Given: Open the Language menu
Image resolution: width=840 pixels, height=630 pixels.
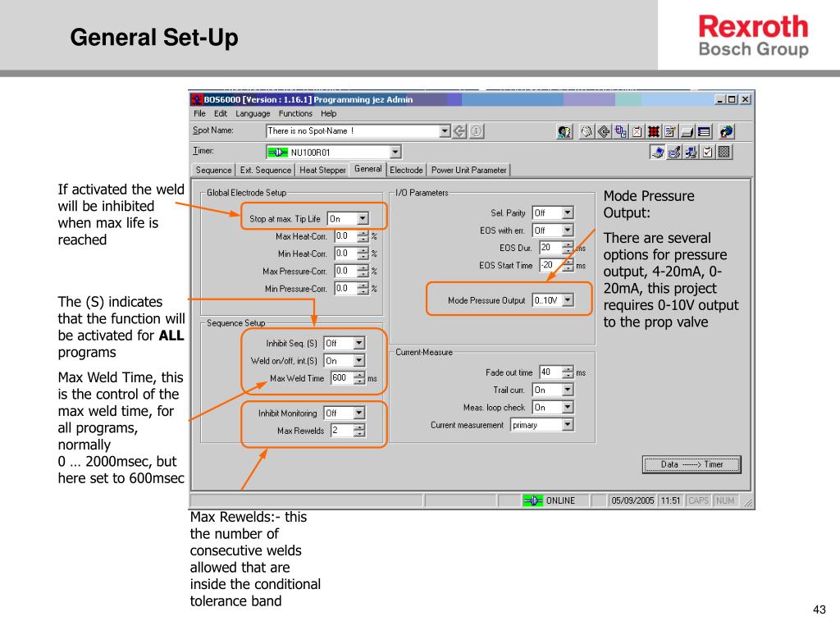Looking at the screenshot, I should pos(253,113).
